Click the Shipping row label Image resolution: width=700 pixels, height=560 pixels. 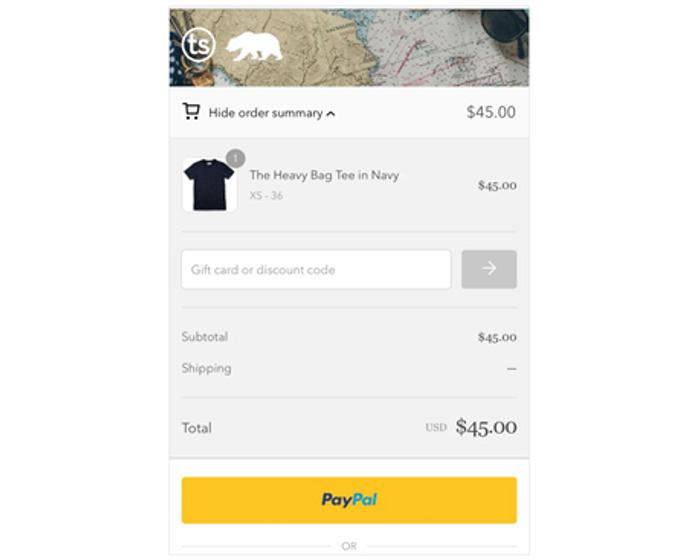[206, 368]
